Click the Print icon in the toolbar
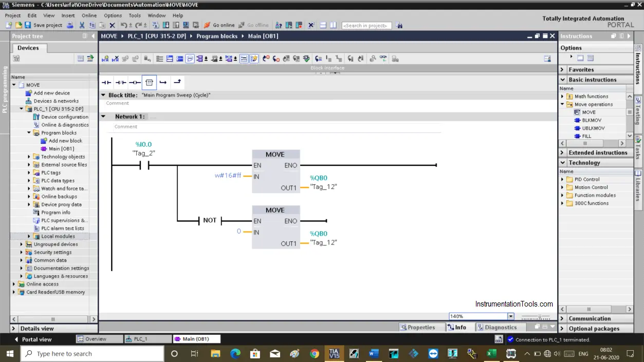 (70, 25)
